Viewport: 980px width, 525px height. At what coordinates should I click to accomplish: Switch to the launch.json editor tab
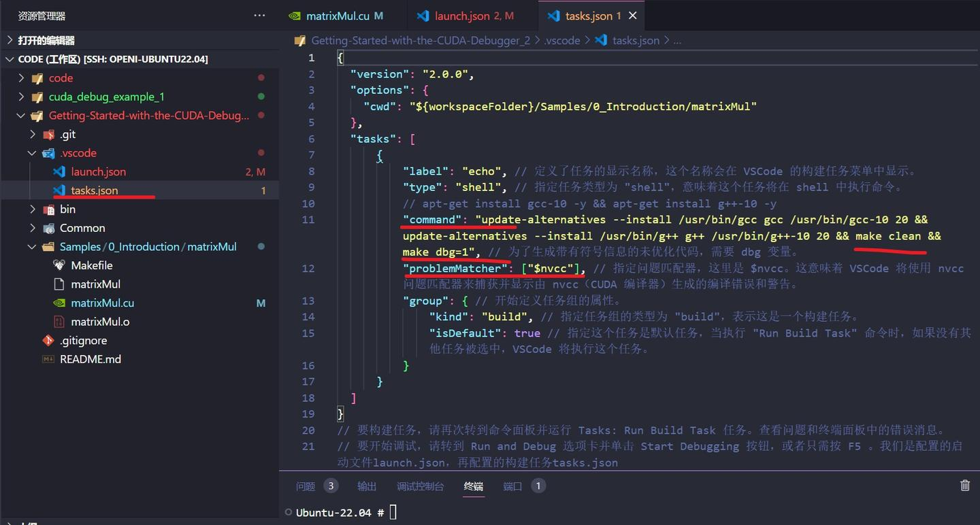pos(474,16)
